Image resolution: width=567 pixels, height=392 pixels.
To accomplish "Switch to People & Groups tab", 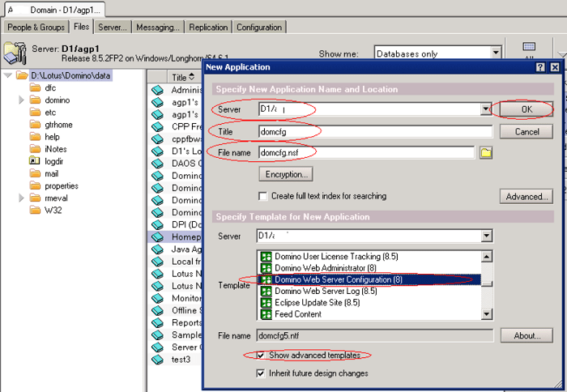I will coord(36,27).
